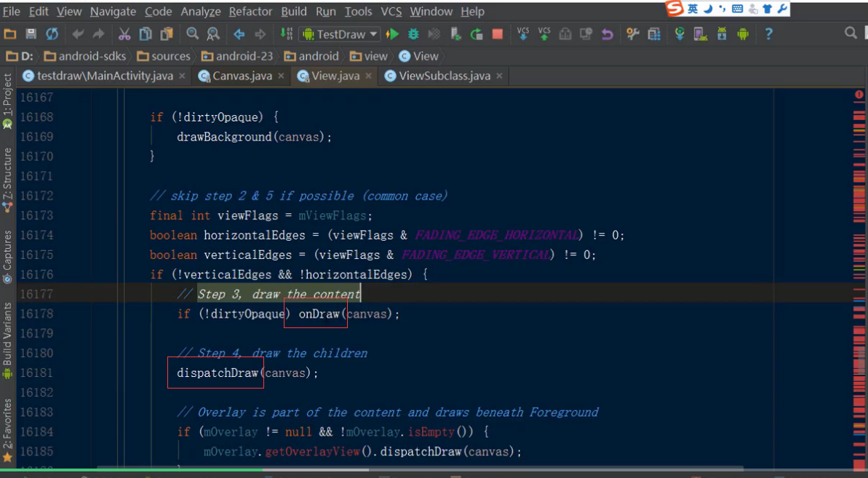The height and width of the screenshot is (478, 868).
Task: Click the sources breadcrumb folder
Action: (x=164, y=56)
